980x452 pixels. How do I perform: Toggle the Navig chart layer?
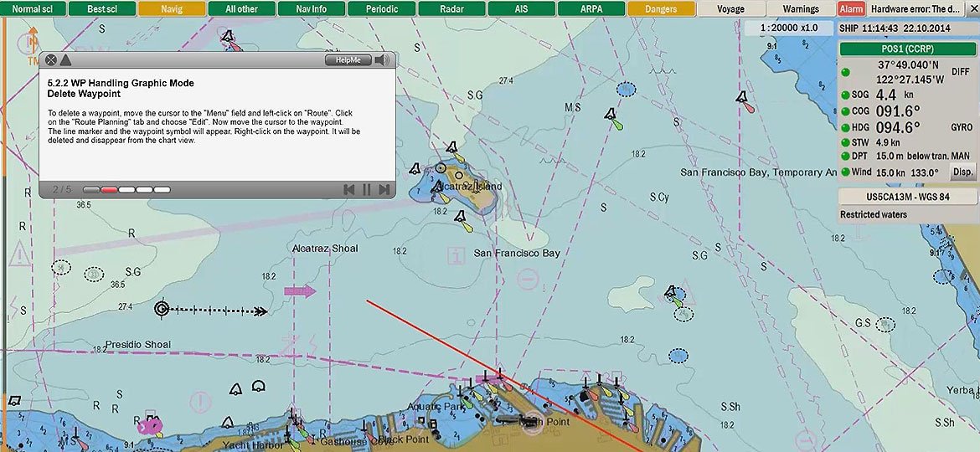click(172, 9)
